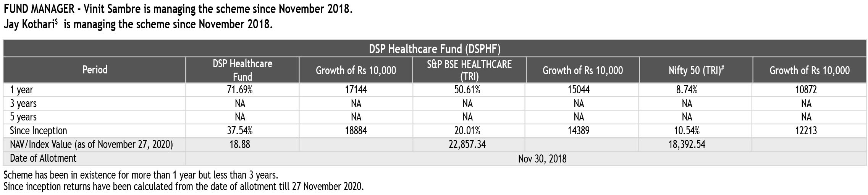Screen dimensions: 868x195
Task: Click the 37.54% since inception cell
Action: click(240, 131)
